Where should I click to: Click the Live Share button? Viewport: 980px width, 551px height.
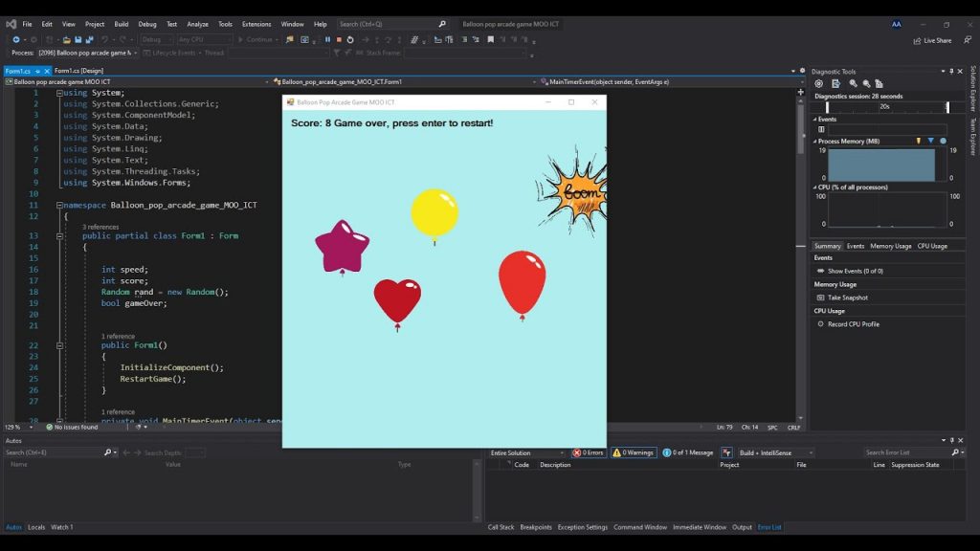pyautogui.click(x=931, y=40)
